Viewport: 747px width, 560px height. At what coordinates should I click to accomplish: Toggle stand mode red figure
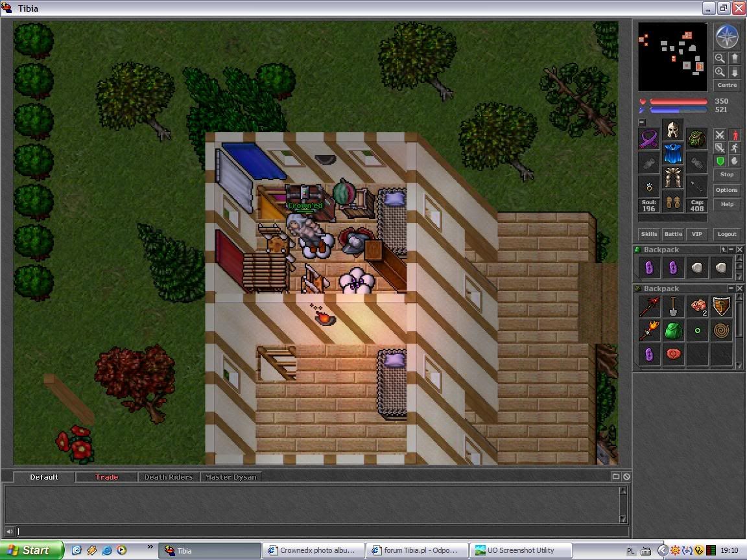point(735,135)
